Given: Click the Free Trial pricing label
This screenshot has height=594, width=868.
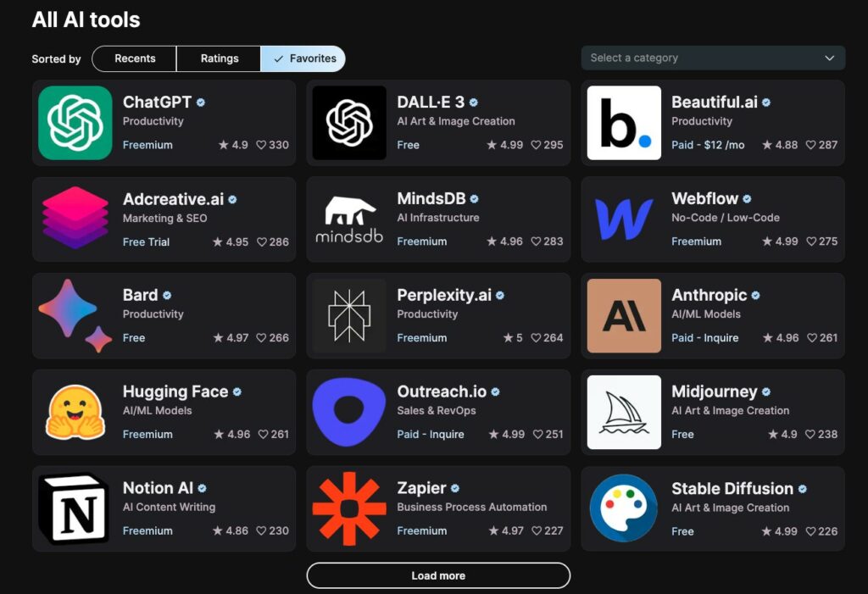Looking at the screenshot, I should click(x=146, y=241).
